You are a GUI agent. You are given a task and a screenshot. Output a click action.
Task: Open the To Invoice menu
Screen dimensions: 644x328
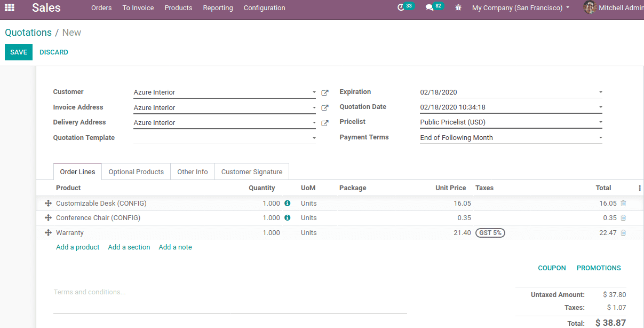138,8
